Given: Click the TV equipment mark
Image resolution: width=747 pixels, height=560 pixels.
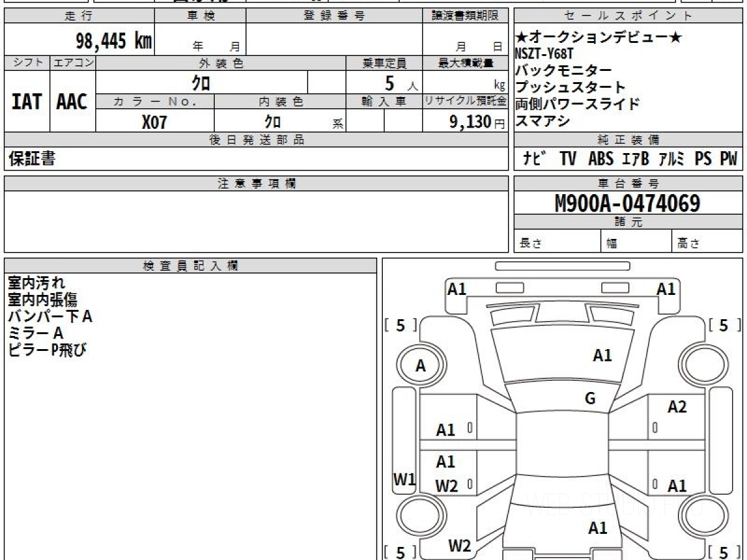Looking at the screenshot, I should pos(568,159).
